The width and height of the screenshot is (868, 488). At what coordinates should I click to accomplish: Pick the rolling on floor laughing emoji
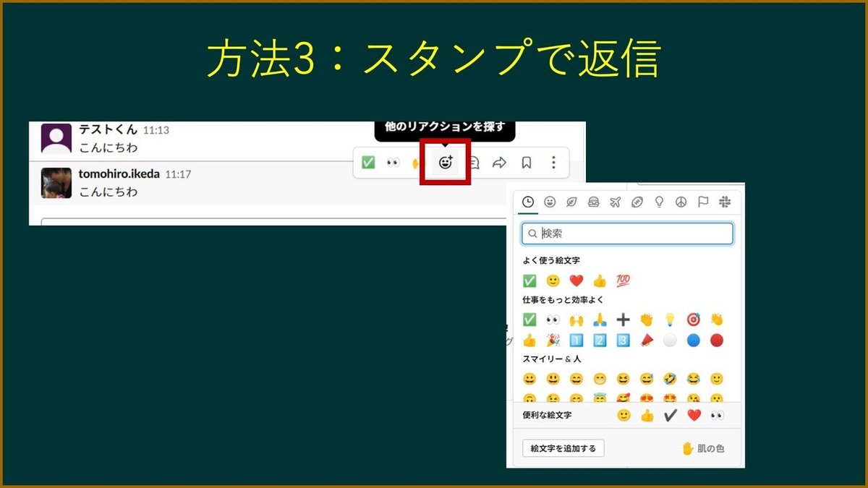pyautogui.click(x=669, y=379)
